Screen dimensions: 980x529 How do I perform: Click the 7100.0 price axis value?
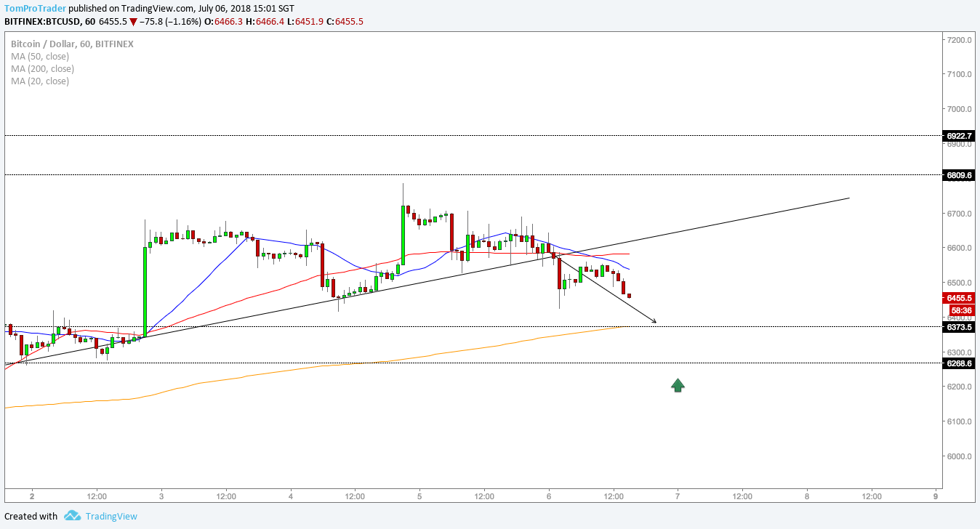[960, 74]
